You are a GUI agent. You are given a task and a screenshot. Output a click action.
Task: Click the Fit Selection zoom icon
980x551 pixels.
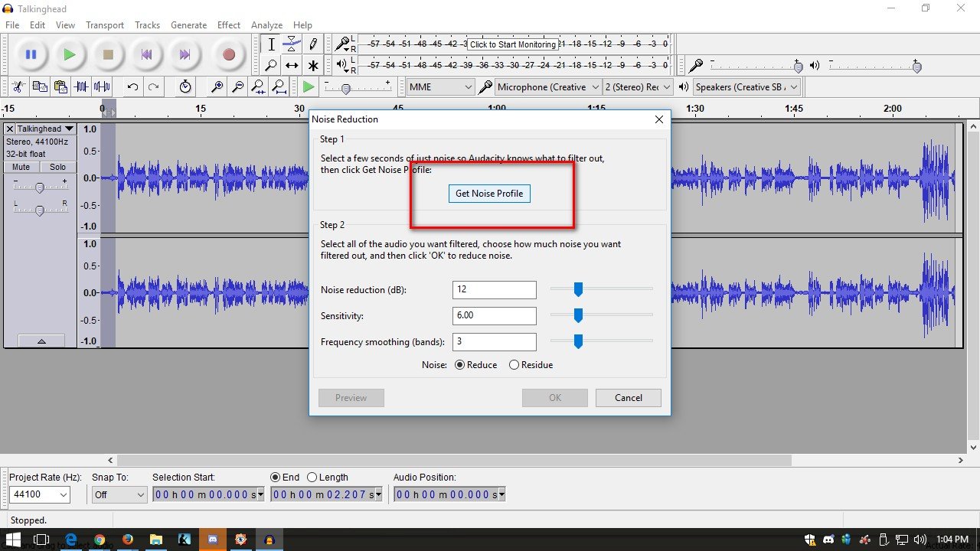click(x=259, y=86)
